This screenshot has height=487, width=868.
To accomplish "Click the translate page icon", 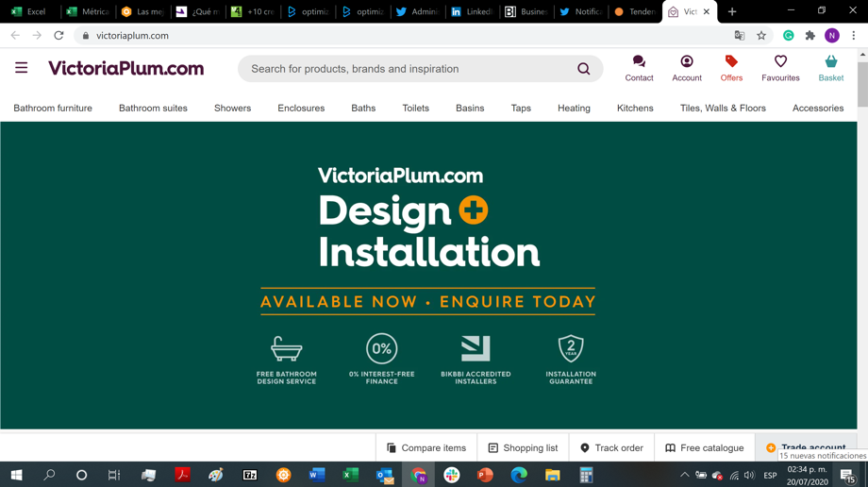I will coord(739,36).
